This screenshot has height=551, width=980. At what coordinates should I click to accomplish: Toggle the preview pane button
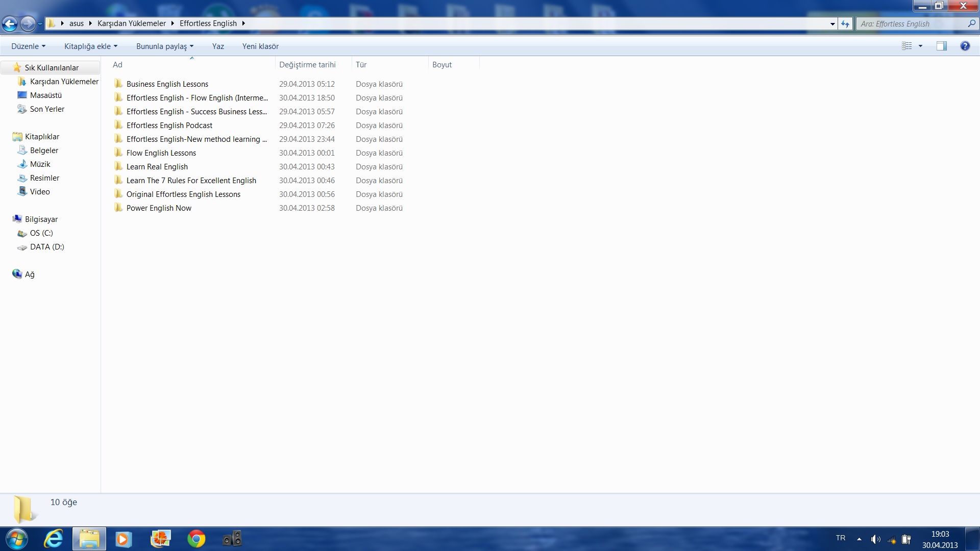point(942,46)
